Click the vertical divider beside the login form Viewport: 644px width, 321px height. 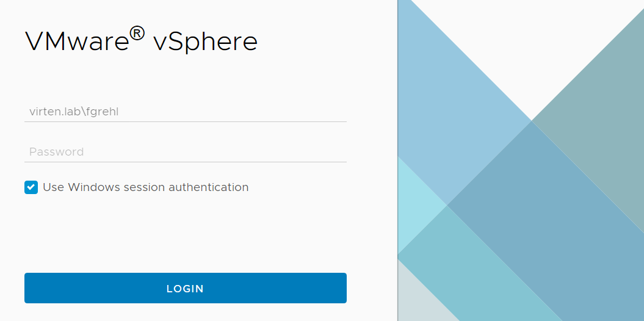397,161
